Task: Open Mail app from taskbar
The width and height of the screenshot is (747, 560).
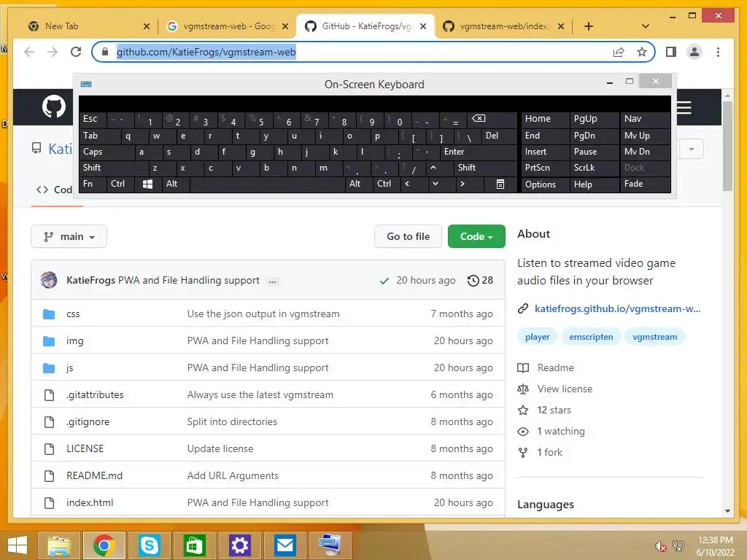Action: 285,545
